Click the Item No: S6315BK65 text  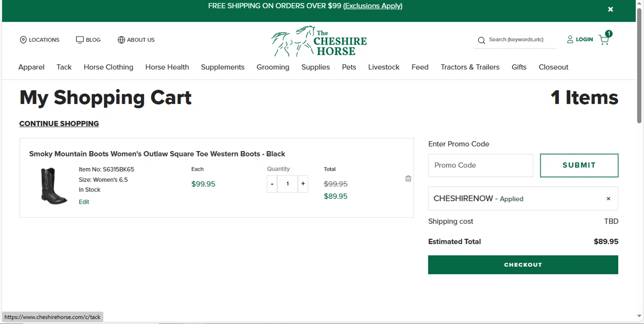[x=106, y=170]
